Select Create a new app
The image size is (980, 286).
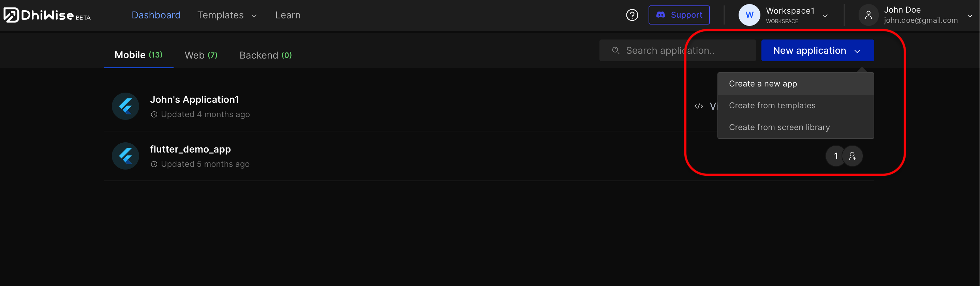[x=763, y=83]
